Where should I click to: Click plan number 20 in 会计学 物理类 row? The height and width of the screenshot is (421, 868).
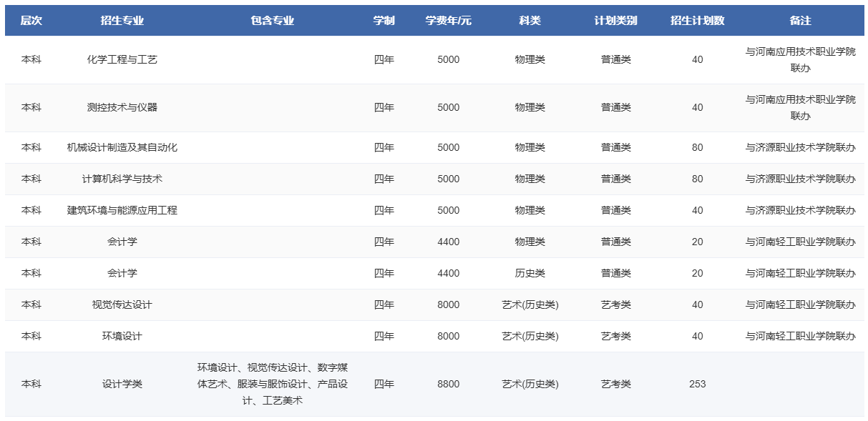pos(698,242)
